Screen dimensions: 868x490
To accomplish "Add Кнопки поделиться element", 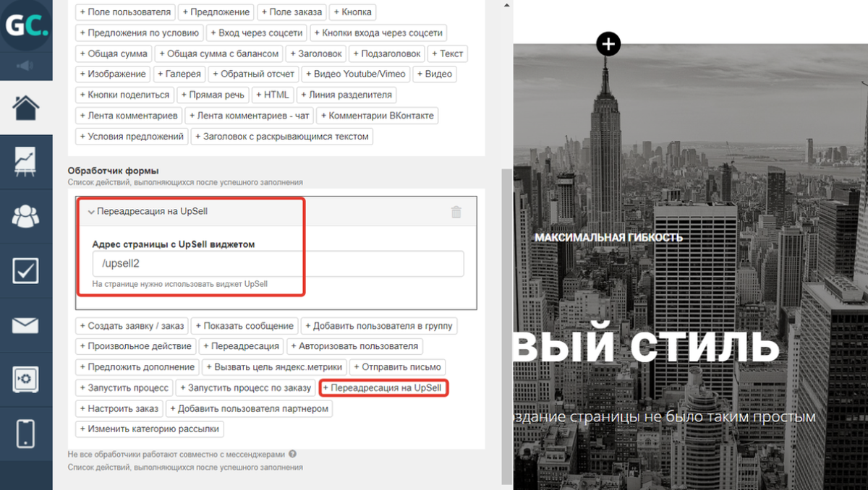I will (124, 95).
